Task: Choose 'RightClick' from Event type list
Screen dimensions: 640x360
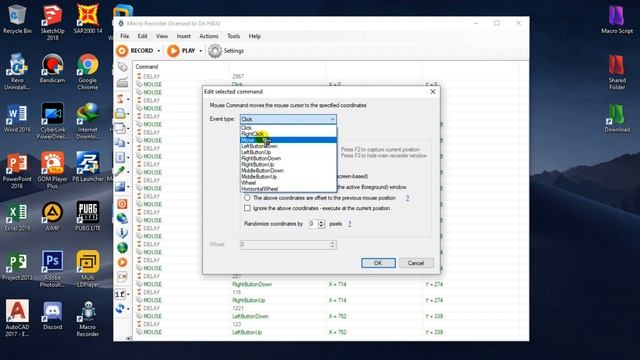Action: click(288, 134)
